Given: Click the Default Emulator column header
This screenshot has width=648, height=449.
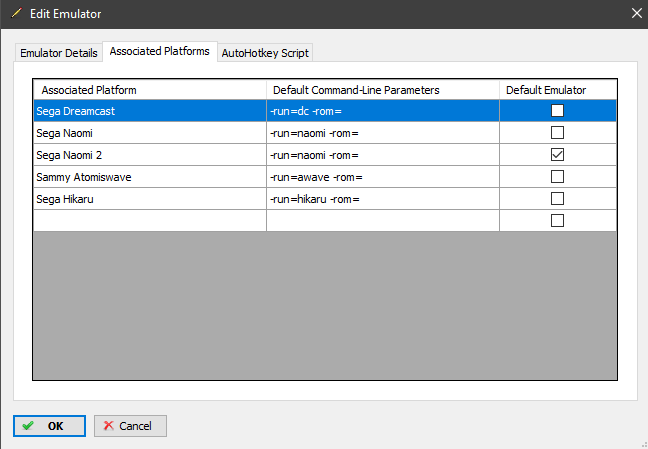Looking at the screenshot, I should [558, 90].
